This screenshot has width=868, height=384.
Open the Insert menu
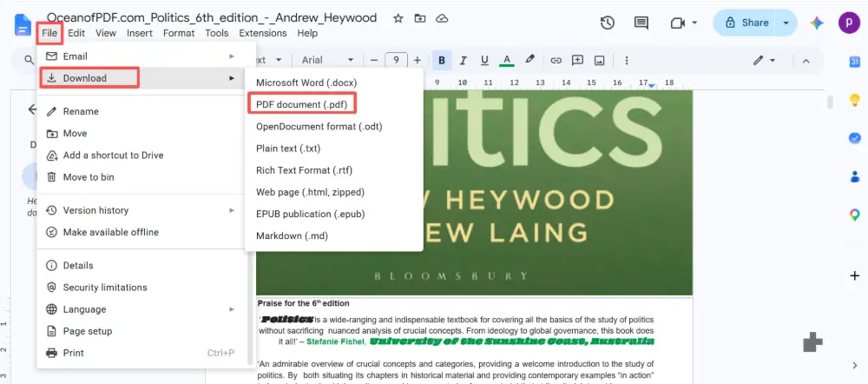pos(140,33)
